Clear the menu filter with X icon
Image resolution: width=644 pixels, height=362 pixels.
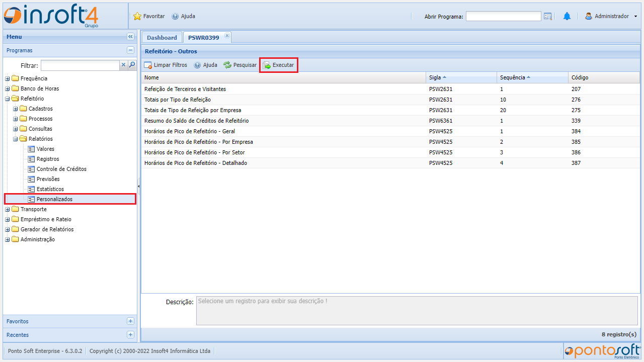coord(123,65)
